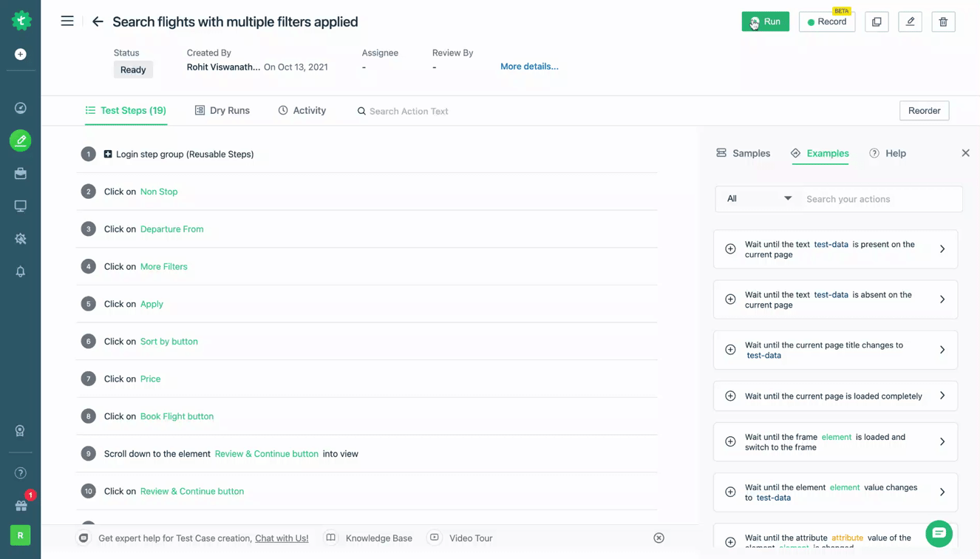
Task: Open the hamburger navigation menu
Action: coord(67,21)
